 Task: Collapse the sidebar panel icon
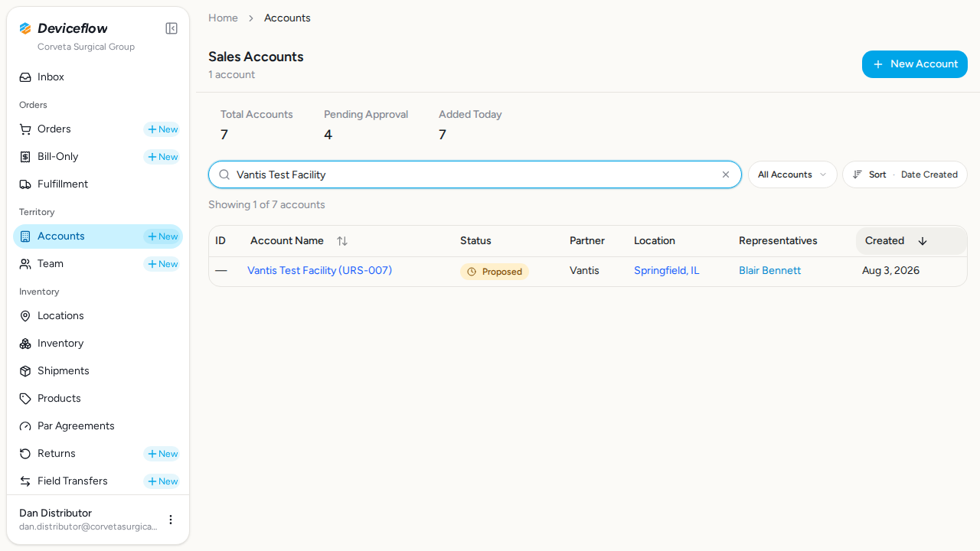[171, 28]
